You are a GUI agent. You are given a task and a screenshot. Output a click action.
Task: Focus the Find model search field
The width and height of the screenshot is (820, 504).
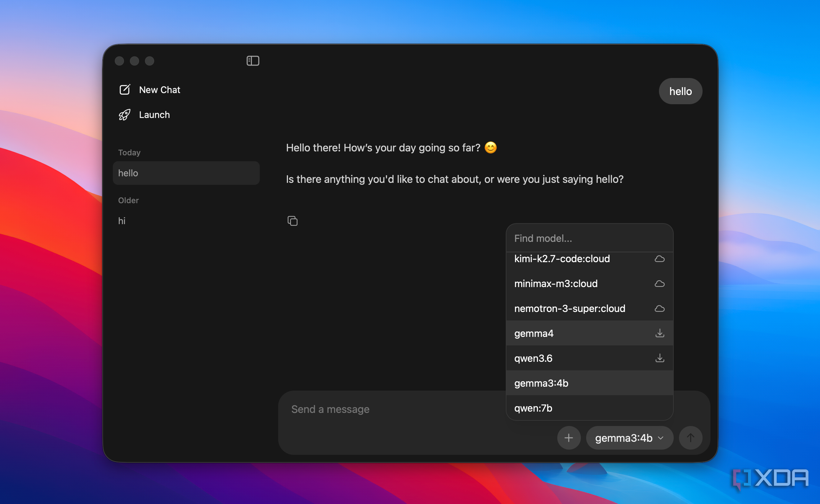[589, 238]
